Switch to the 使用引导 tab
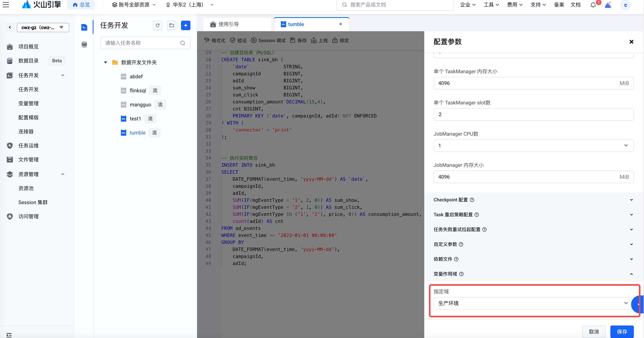Image resolution: width=644 pixels, height=338 pixels. 228,24
